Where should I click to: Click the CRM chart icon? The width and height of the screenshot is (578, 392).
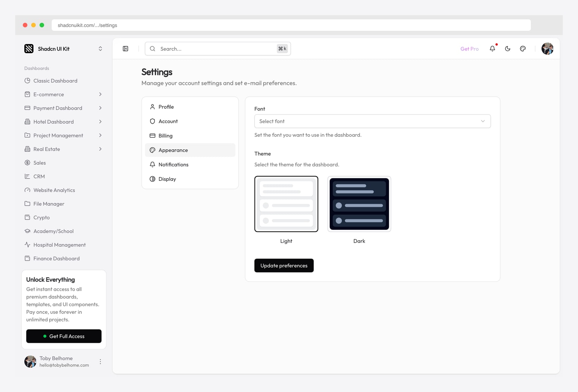(27, 176)
